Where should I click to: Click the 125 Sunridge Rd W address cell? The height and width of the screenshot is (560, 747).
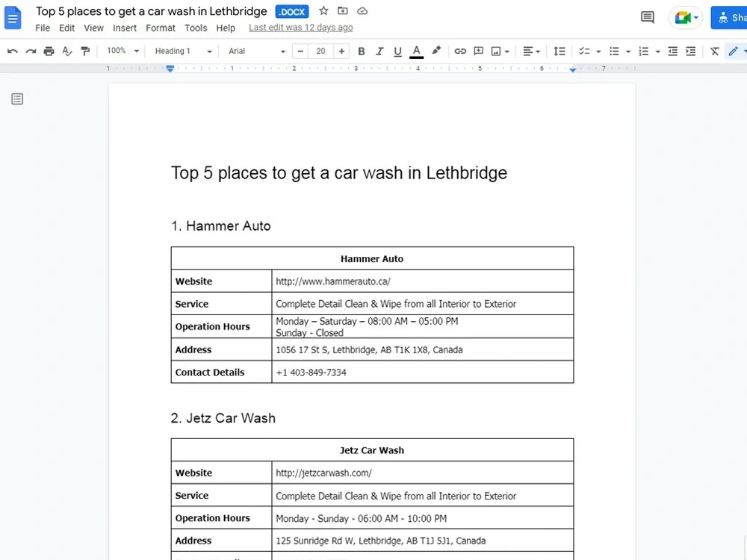pyautogui.click(x=423, y=541)
